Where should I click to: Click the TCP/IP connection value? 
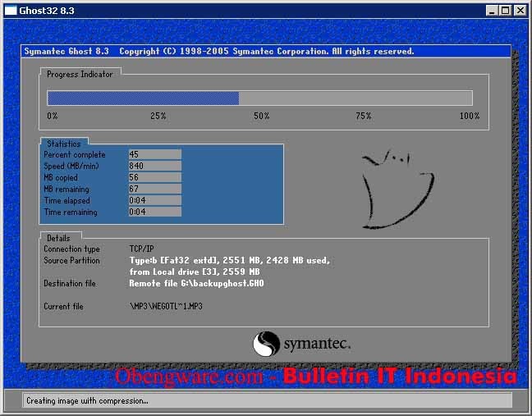tap(142, 249)
